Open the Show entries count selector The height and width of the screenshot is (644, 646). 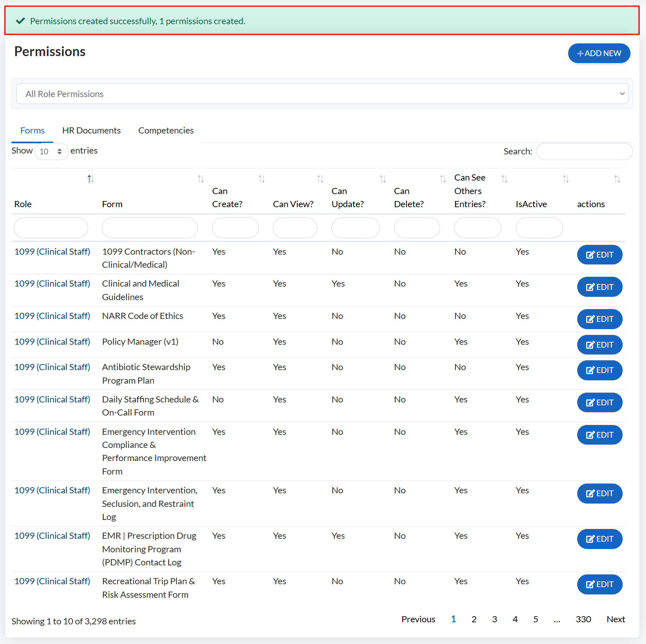tap(51, 151)
